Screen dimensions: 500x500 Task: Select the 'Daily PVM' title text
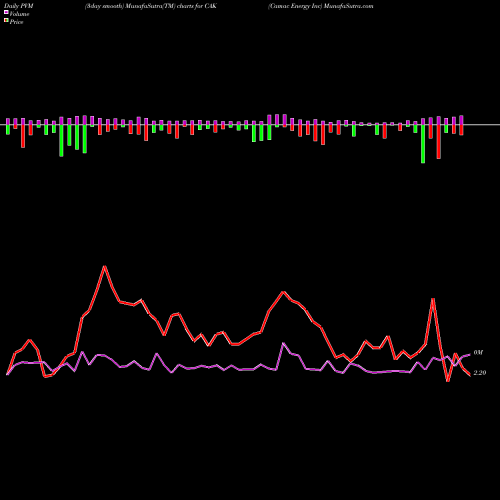[x=19, y=6]
